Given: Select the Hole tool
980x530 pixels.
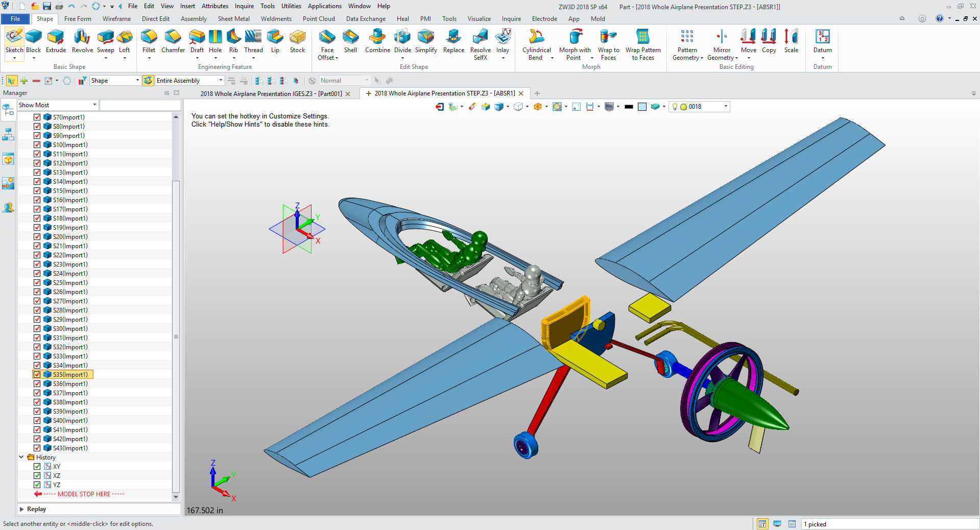Looking at the screenshot, I should click(x=215, y=41).
